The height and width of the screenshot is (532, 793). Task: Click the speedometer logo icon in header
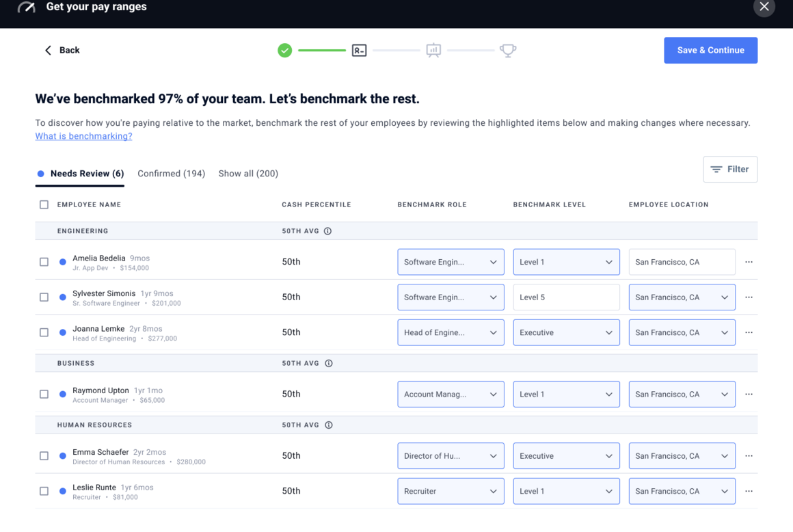(x=26, y=7)
